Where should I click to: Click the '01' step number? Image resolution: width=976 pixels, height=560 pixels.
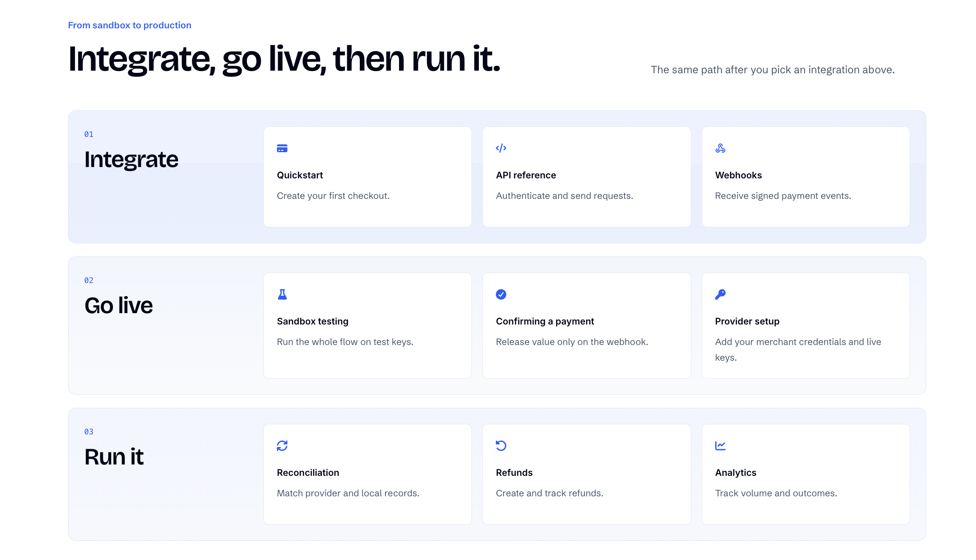[89, 134]
